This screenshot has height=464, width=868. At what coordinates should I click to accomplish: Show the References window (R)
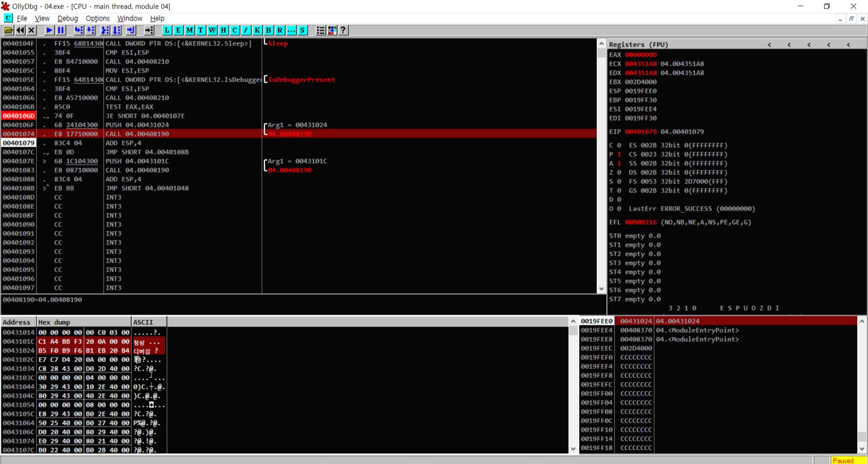tap(280, 30)
